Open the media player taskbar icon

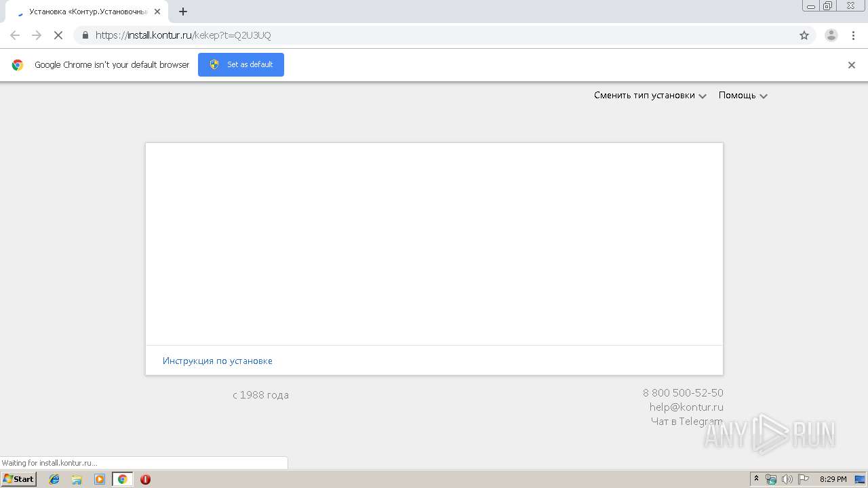[x=100, y=479]
